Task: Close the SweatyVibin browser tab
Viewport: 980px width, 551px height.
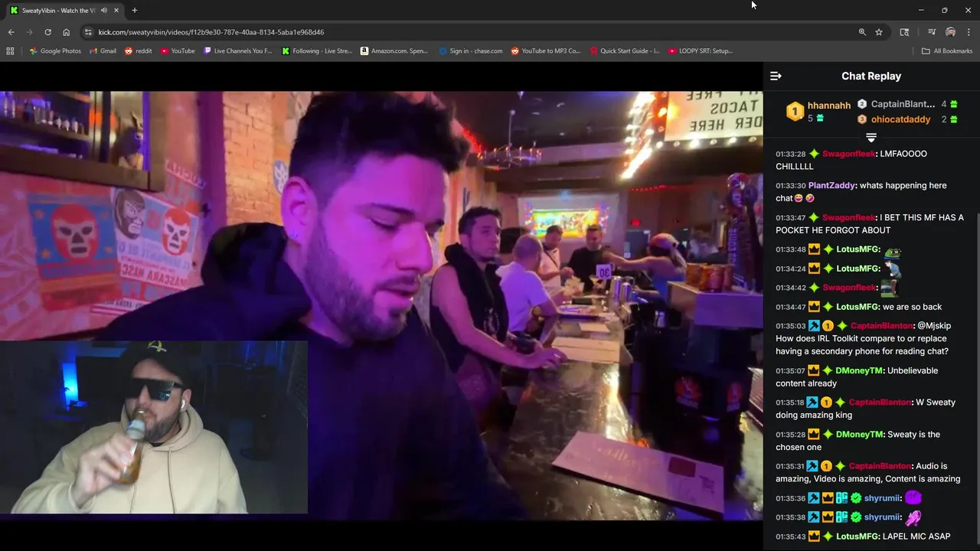Action: 116,10
